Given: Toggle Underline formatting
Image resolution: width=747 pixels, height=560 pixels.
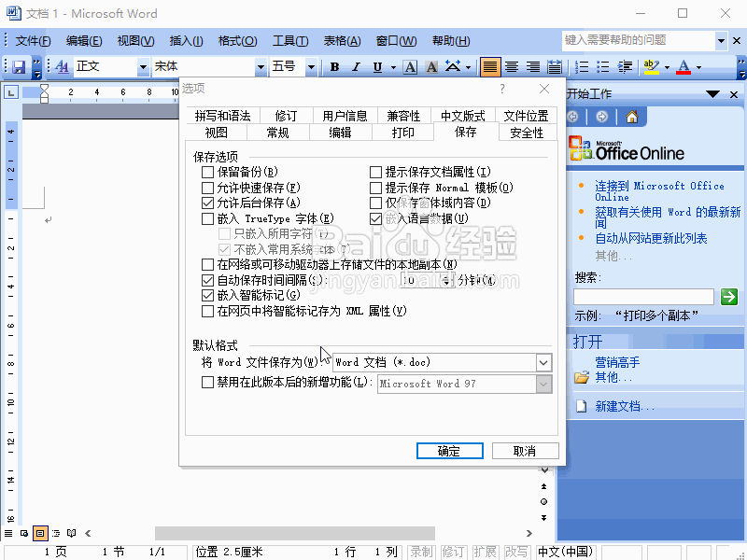Looking at the screenshot, I should pyautogui.click(x=378, y=67).
